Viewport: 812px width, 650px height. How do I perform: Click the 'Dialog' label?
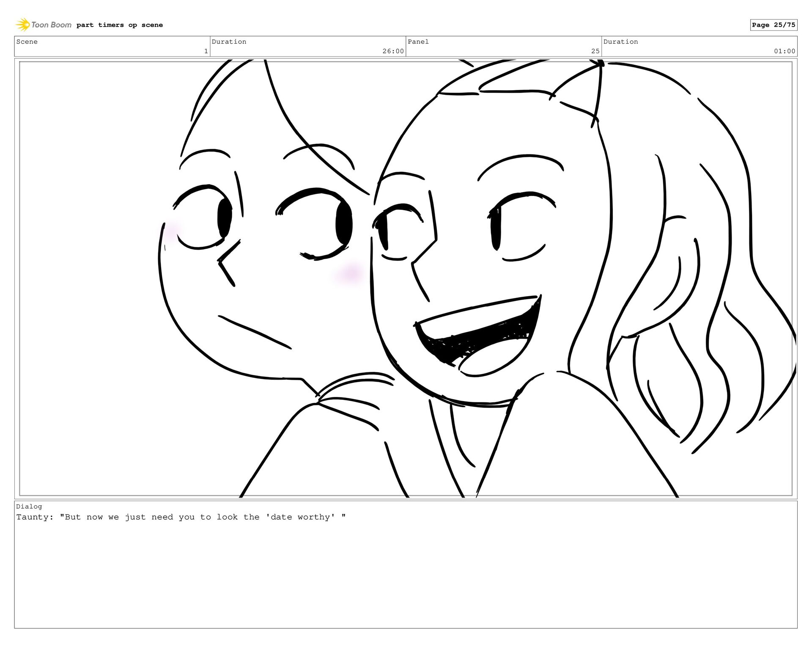tap(29, 507)
